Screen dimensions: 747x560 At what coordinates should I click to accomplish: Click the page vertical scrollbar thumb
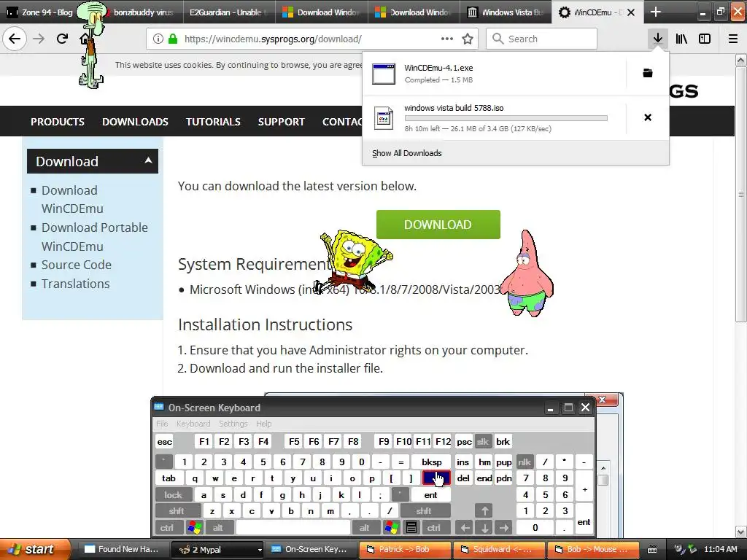click(741, 194)
